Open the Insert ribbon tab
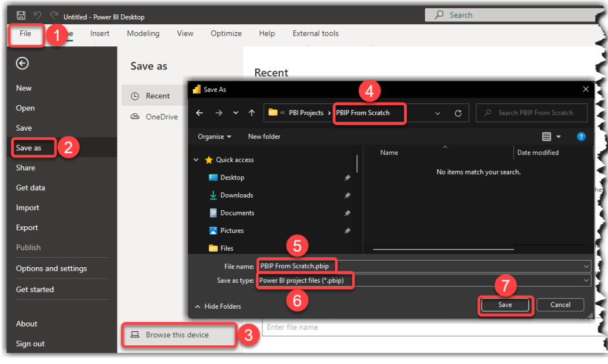 [x=100, y=33]
